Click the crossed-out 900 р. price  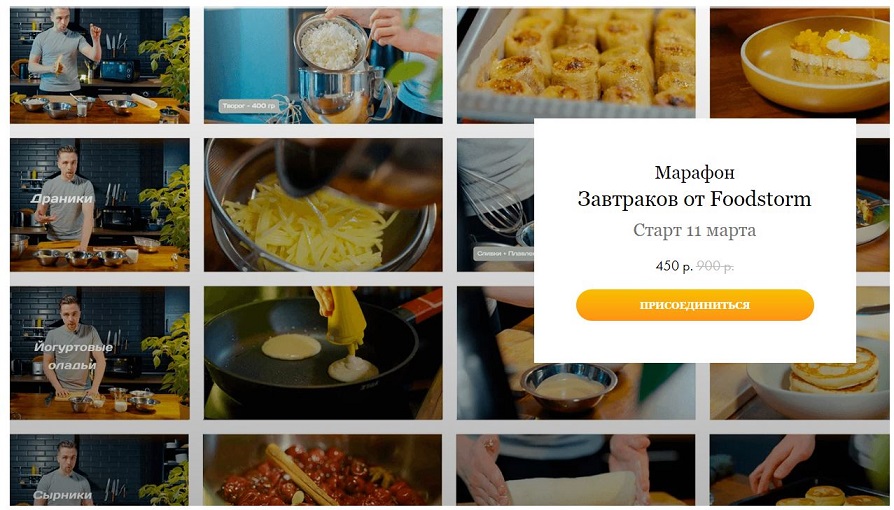[715, 266]
